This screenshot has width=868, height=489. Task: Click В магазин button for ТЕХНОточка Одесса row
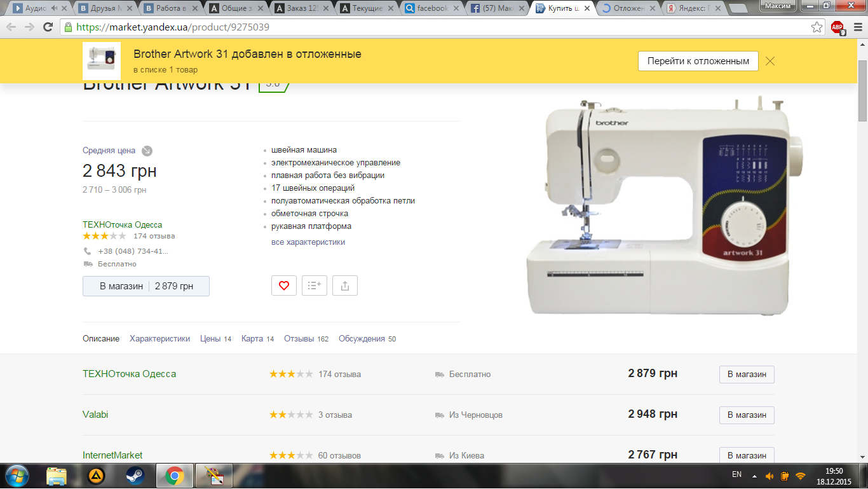coord(747,374)
